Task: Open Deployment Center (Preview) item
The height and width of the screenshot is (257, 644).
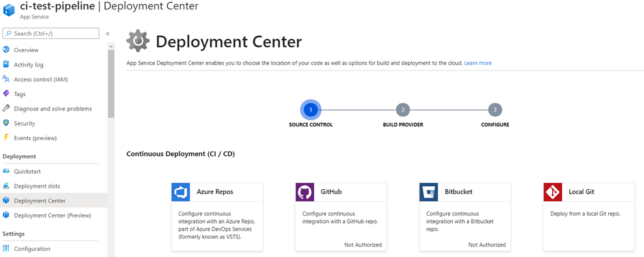Action: 53,215
